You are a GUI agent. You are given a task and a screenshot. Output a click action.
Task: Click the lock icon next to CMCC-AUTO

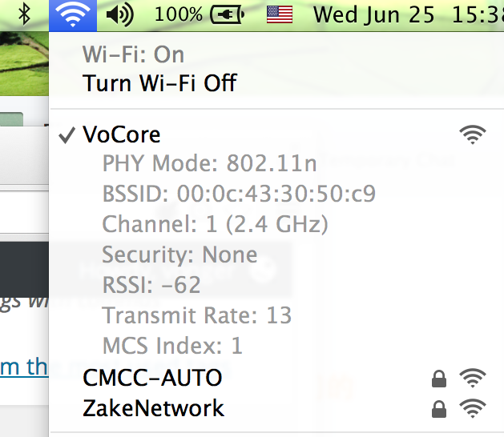(439, 379)
